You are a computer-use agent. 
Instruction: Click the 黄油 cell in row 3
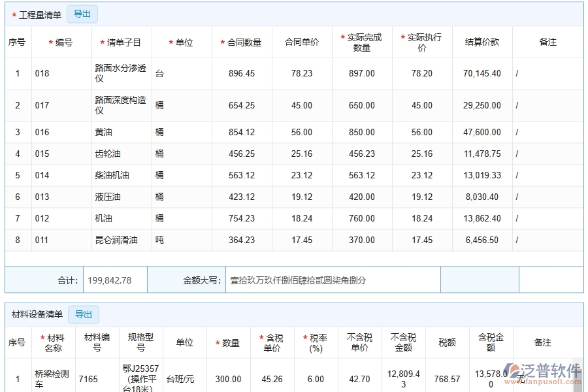105,131
